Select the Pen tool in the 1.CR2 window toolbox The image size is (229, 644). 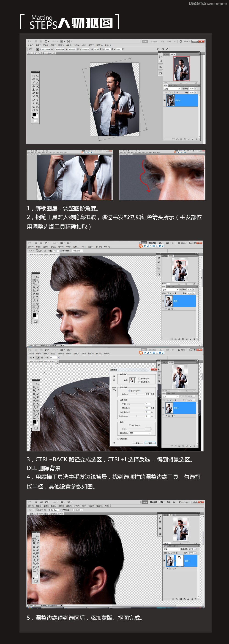point(34,100)
